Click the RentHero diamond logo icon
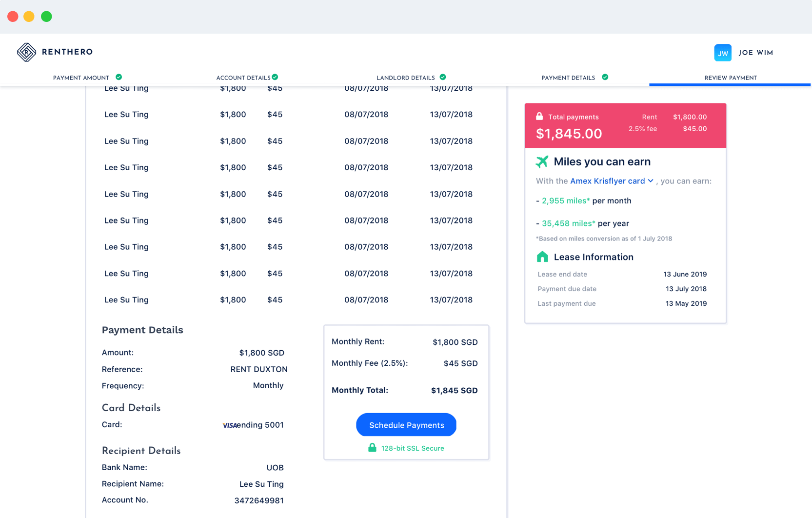 (26, 52)
